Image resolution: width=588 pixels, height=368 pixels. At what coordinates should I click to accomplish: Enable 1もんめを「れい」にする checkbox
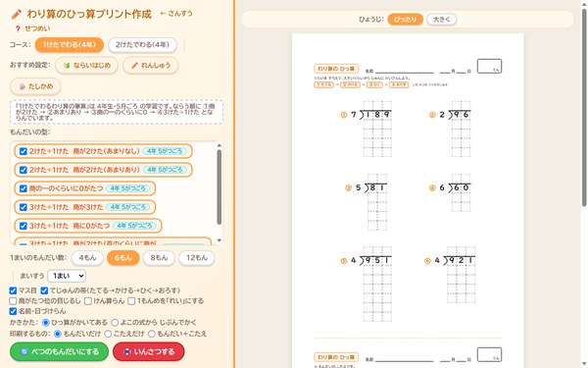pos(131,301)
